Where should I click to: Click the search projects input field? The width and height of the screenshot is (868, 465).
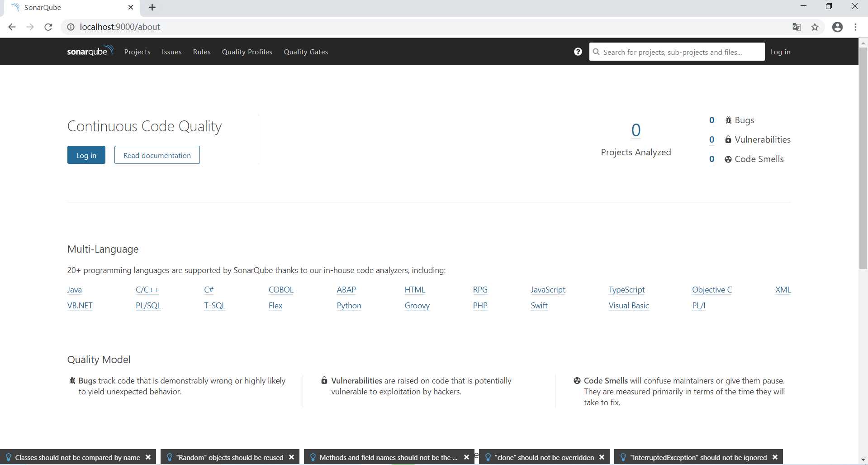[x=677, y=52]
